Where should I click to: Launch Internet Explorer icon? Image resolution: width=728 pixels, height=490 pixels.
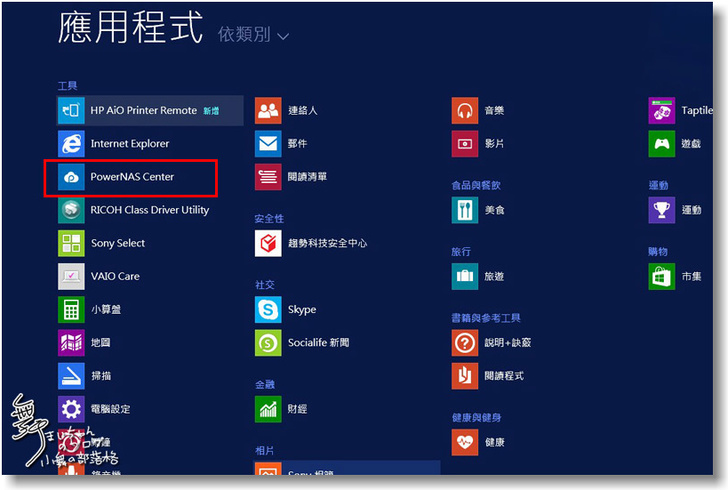click(x=71, y=144)
